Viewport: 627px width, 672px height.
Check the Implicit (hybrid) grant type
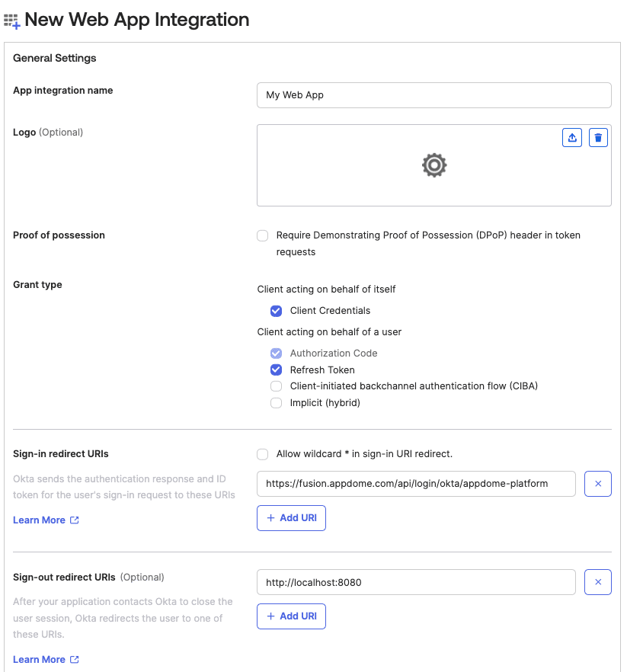coord(276,402)
